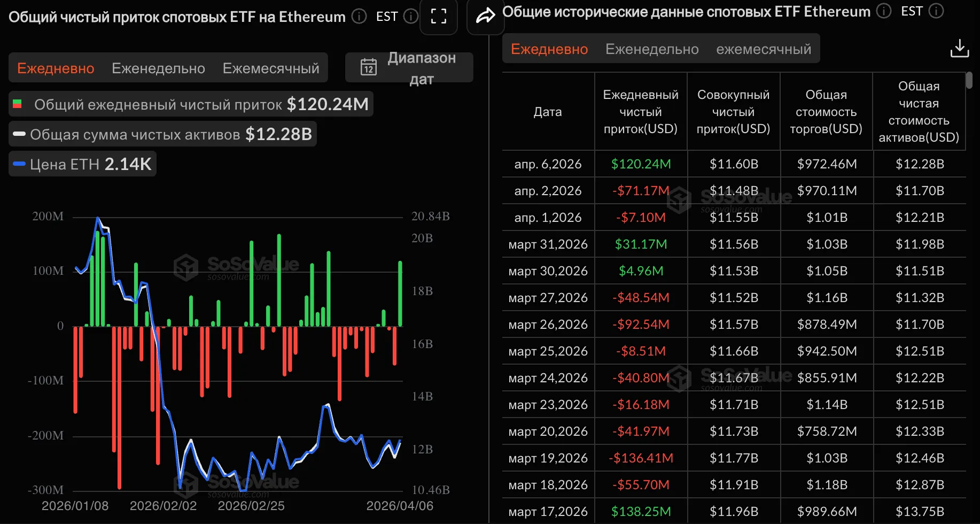The image size is (980, 524).
Task: Click the share arrow icon
Action: [x=485, y=16]
